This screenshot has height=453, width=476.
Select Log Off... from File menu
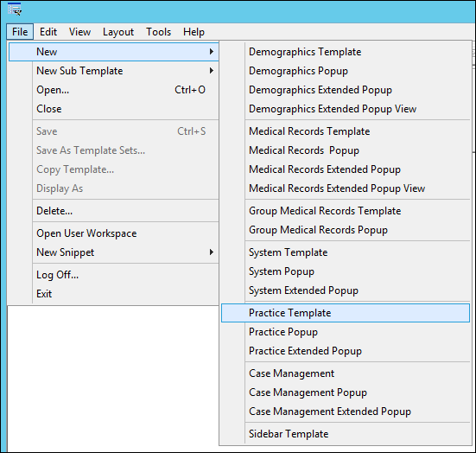[x=113, y=275]
